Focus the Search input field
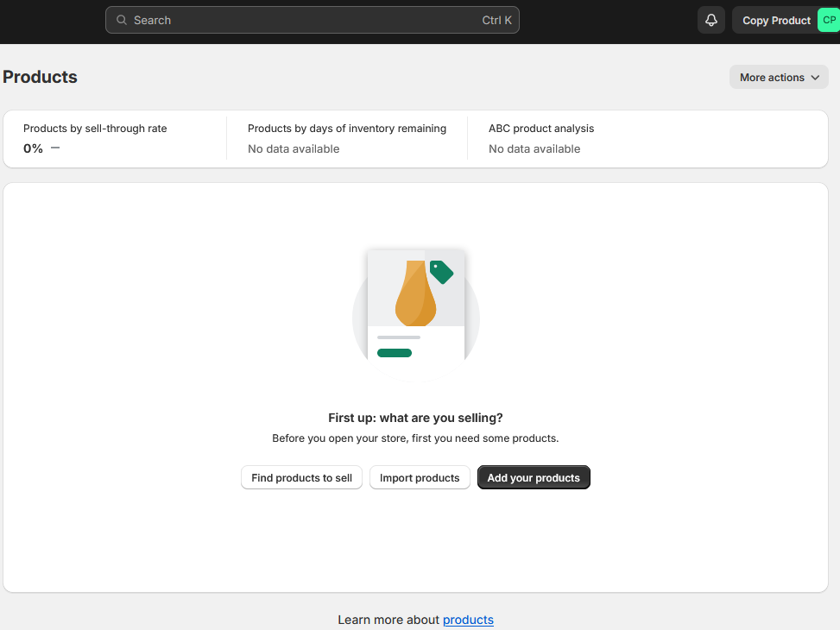840x630 pixels. pyautogui.click(x=302, y=20)
